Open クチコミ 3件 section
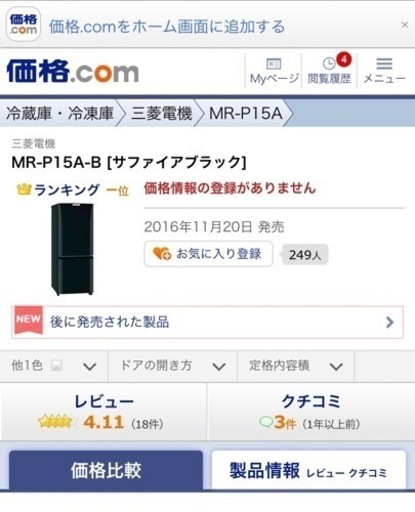The height and width of the screenshot is (512, 415). (x=311, y=412)
